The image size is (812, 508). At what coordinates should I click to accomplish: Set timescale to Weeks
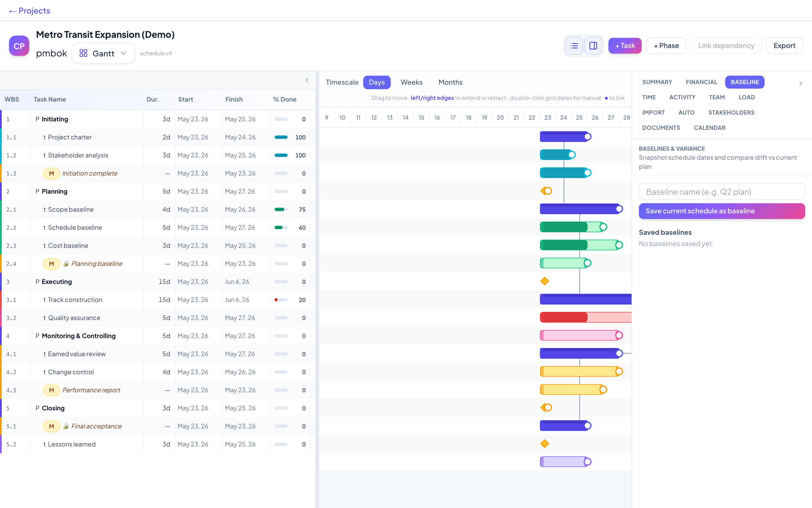411,82
